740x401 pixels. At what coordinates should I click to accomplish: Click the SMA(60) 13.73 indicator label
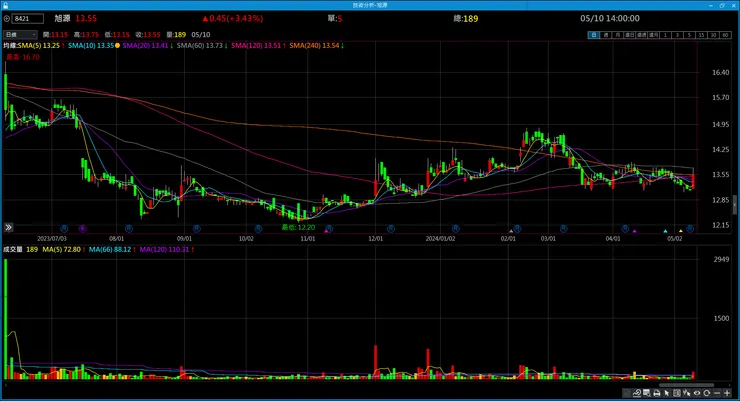point(200,45)
